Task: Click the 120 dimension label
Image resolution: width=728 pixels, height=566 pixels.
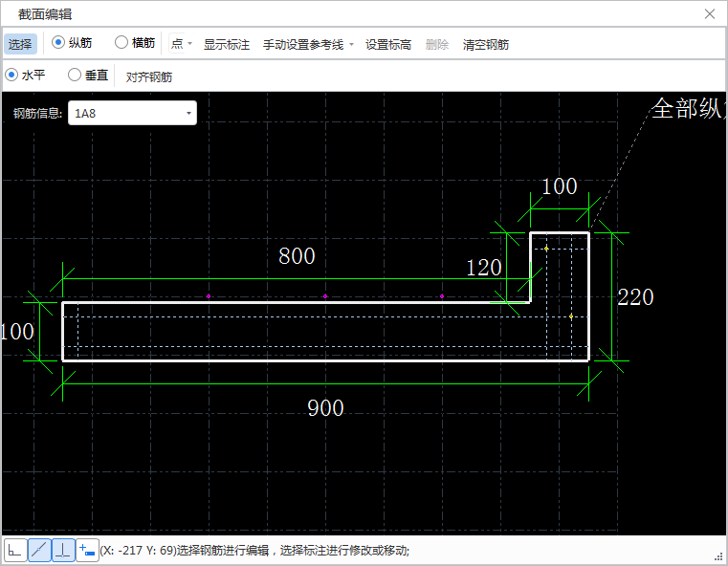Action: [x=484, y=268]
